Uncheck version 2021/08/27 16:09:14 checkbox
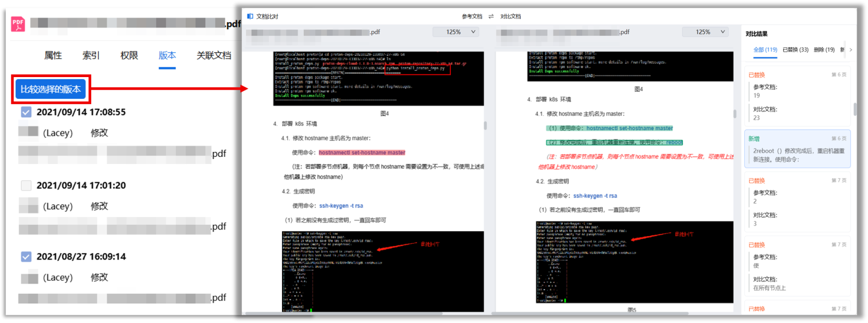Screen dimensions: 868x323 click(26, 257)
